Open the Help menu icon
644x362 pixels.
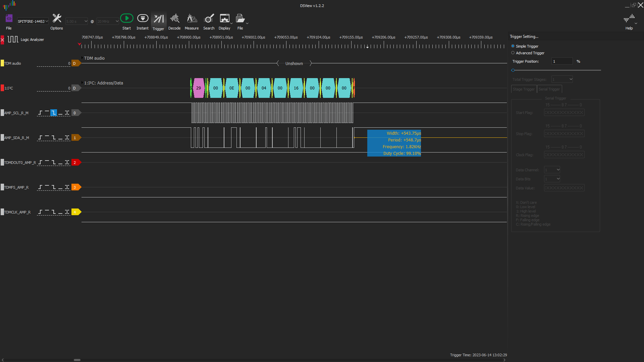[x=630, y=18]
